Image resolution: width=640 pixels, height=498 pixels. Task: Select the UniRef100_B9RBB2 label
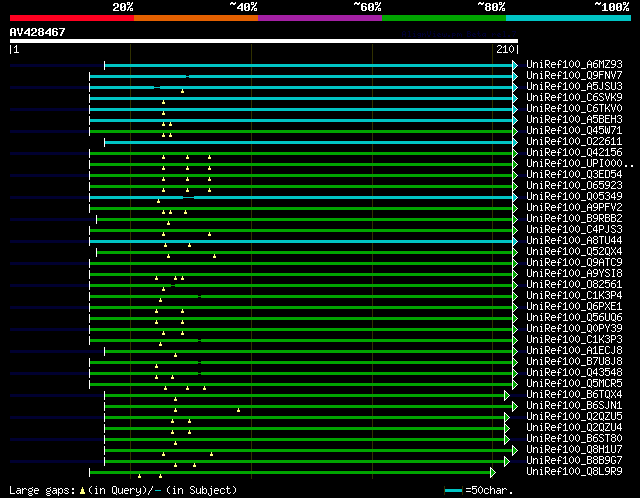574,219
